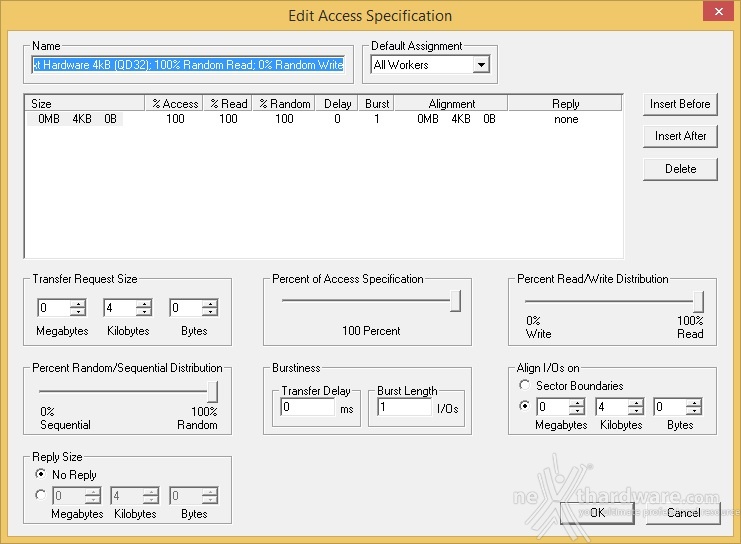Viewport: 741px width, 544px height.
Task: Cancel the access specification edit
Action: (x=683, y=513)
